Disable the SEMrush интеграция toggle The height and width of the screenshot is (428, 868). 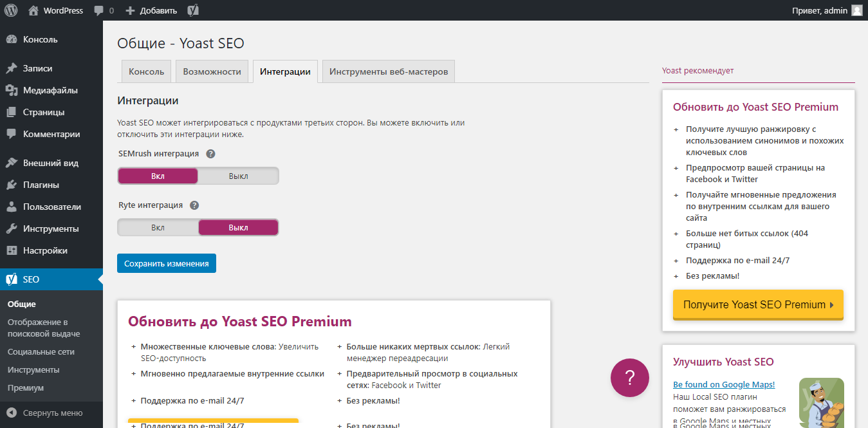coord(238,175)
